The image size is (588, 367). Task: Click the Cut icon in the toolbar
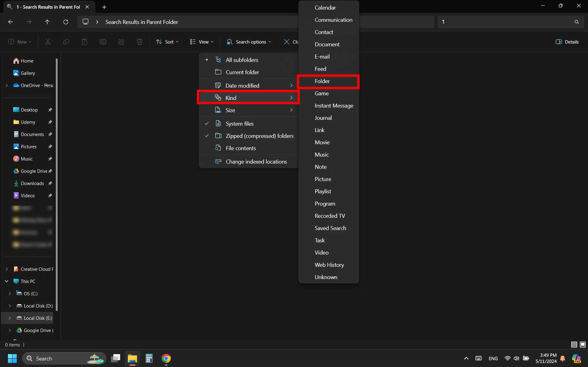pos(47,42)
